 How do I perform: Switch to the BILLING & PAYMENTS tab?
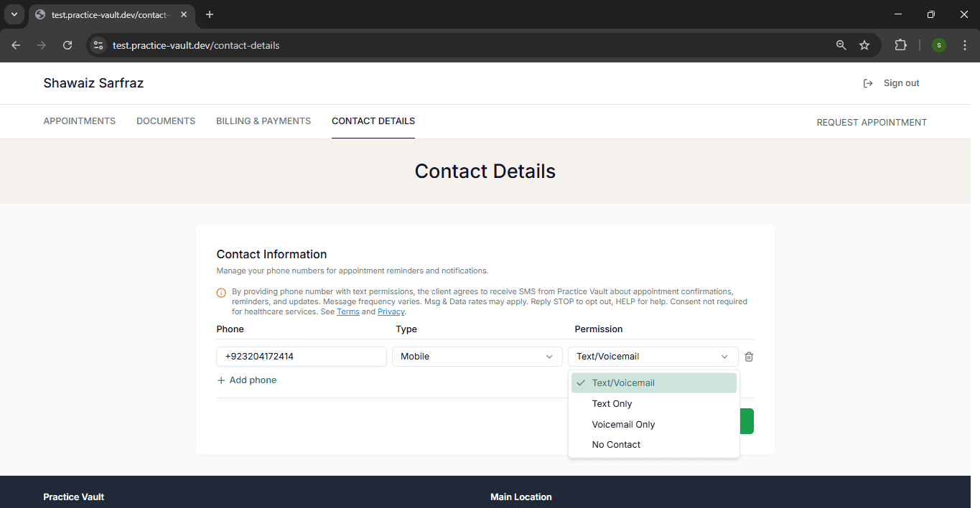point(263,121)
